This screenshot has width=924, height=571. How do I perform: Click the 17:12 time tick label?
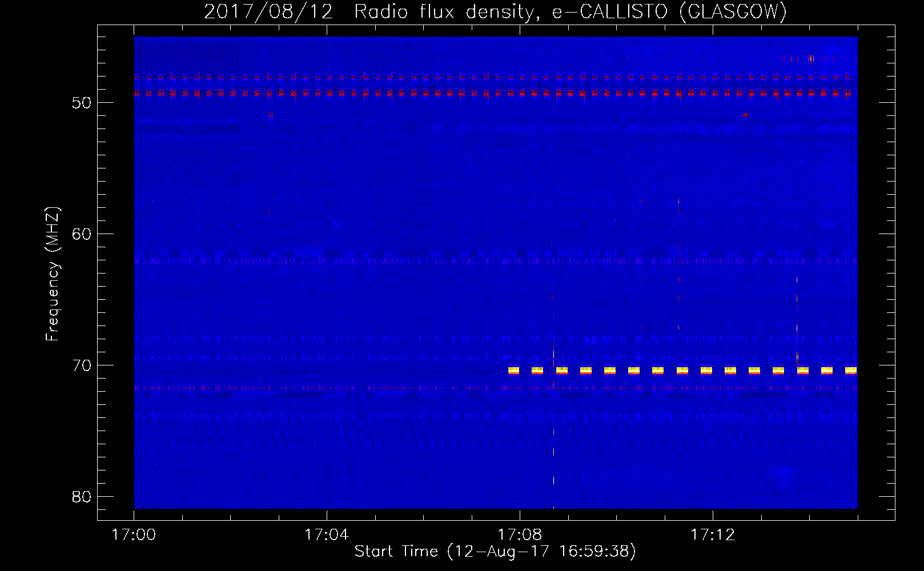pos(713,535)
